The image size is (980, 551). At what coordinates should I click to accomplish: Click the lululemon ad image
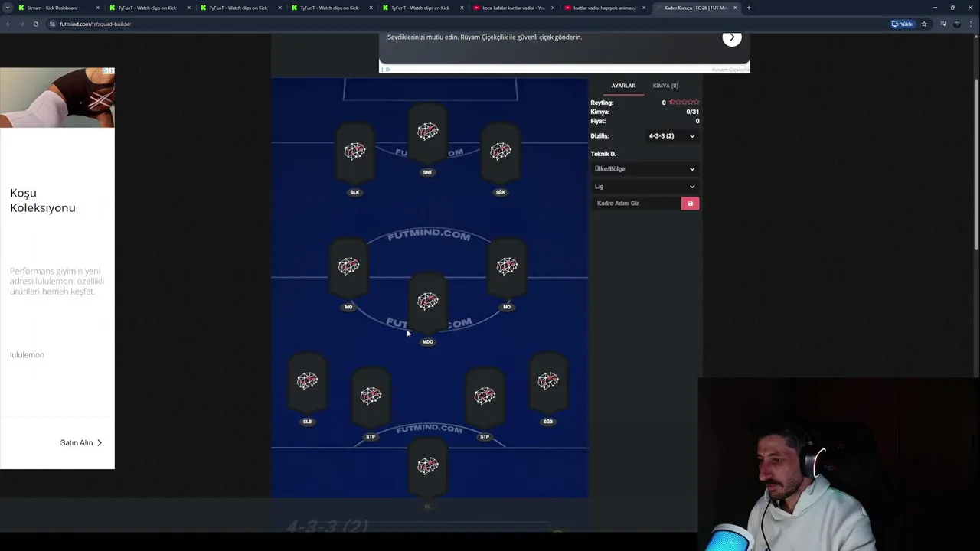tap(57, 97)
